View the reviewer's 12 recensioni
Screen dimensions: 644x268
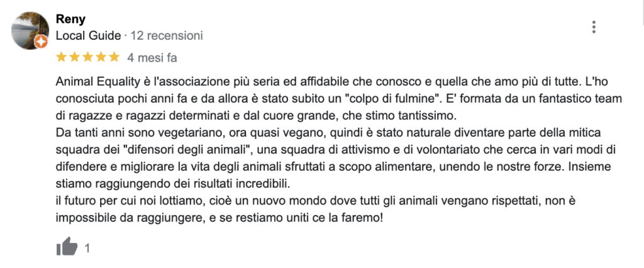coord(167,36)
